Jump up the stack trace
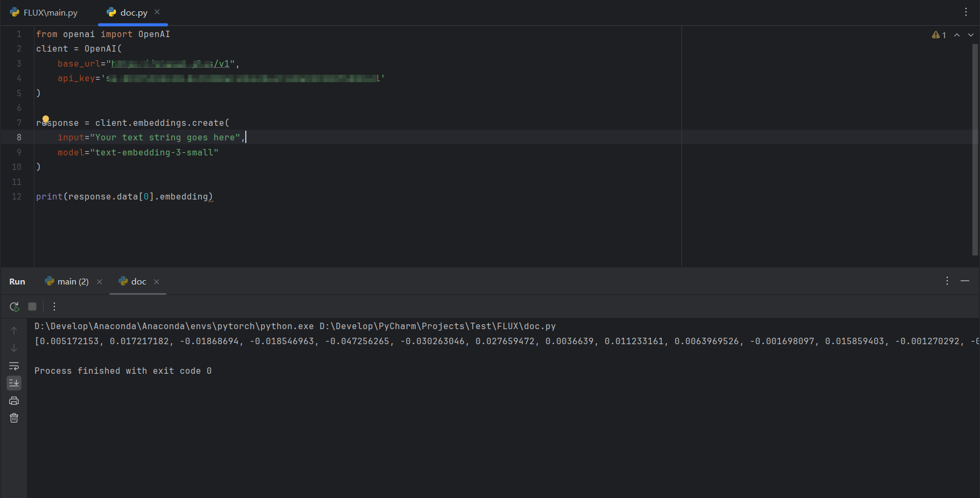This screenshot has width=980, height=498. 14,330
